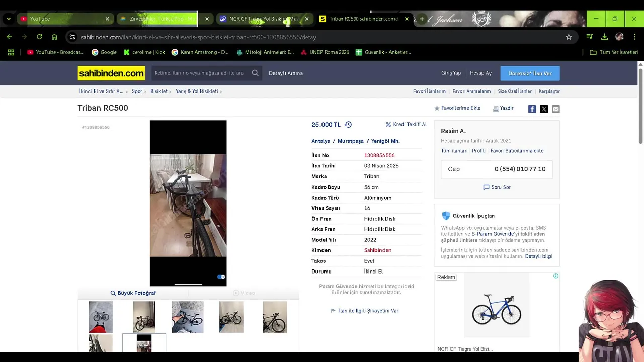
Task: Close the YouTube tab
Action: click(107, 19)
